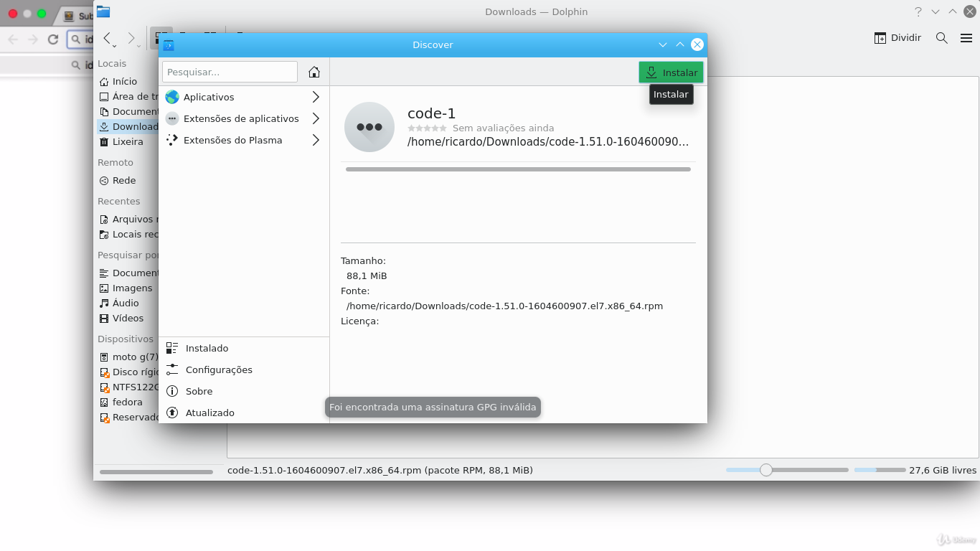Open the Atualizado updates page

tap(244, 413)
